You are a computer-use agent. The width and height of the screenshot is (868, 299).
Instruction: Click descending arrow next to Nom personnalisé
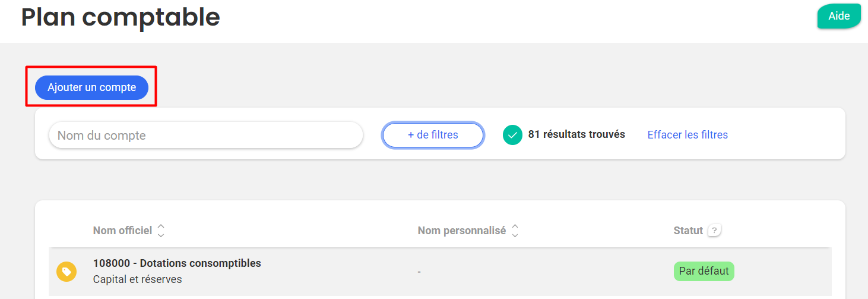point(515,235)
